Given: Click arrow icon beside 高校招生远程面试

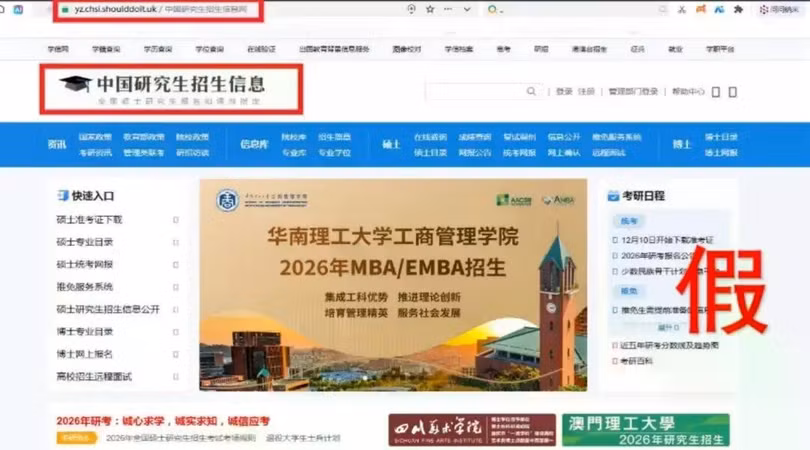Looking at the screenshot, I should pyautogui.click(x=176, y=377).
